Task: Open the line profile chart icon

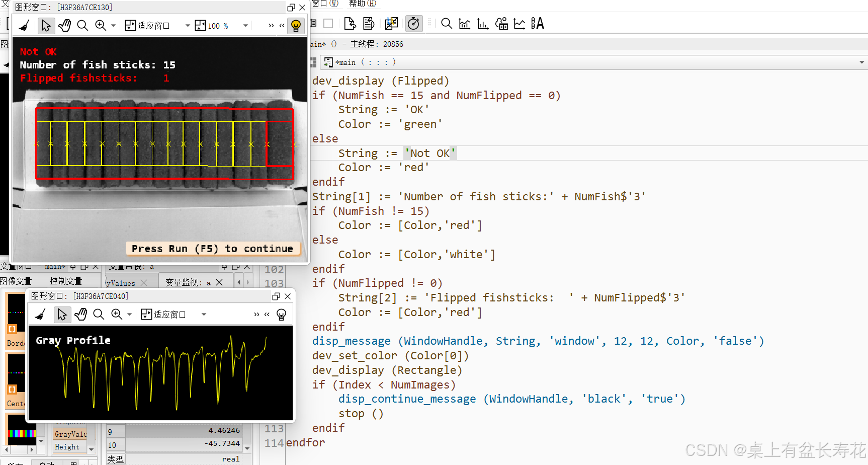Action: coord(519,24)
